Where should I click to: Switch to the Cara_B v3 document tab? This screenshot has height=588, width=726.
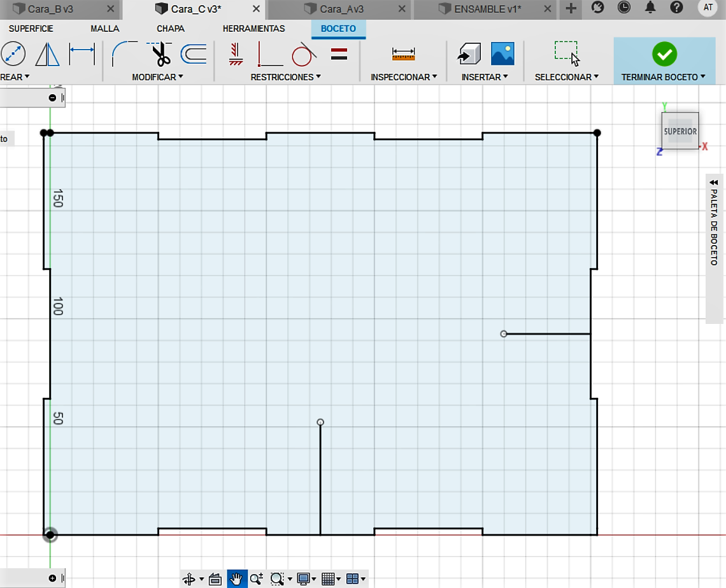(50, 9)
